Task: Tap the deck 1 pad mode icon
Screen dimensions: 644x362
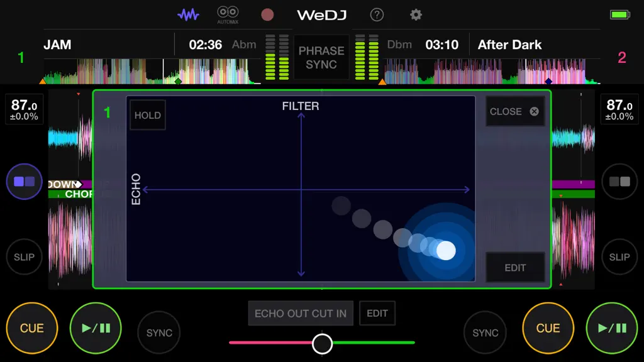Action: [x=25, y=182]
